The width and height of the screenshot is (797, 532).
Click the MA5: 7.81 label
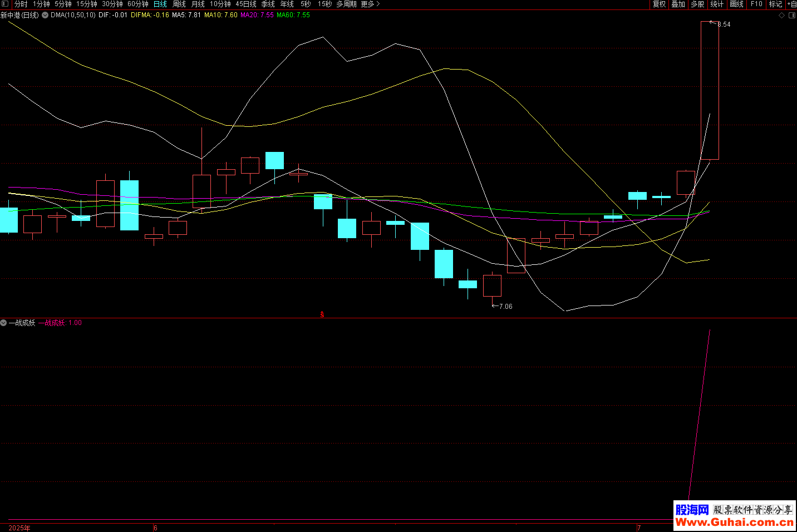pyautogui.click(x=186, y=16)
